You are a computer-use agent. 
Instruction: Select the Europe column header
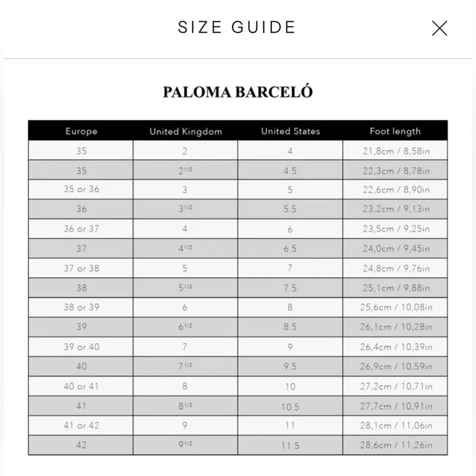(81, 131)
